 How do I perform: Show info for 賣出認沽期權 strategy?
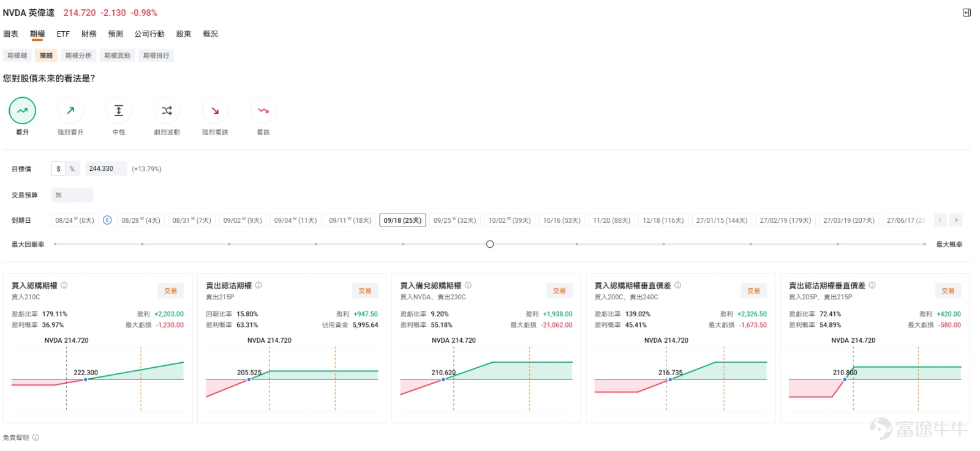click(258, 285)
